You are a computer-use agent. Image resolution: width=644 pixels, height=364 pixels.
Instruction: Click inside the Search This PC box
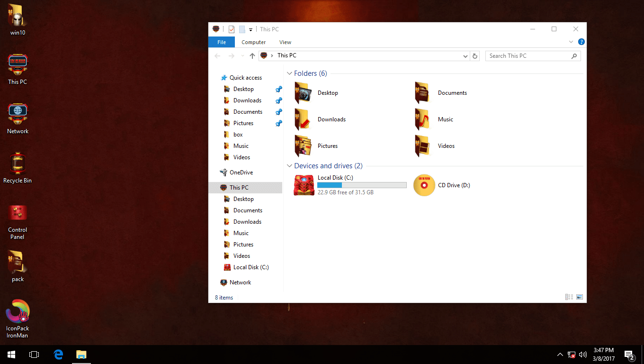coord(526,55)
